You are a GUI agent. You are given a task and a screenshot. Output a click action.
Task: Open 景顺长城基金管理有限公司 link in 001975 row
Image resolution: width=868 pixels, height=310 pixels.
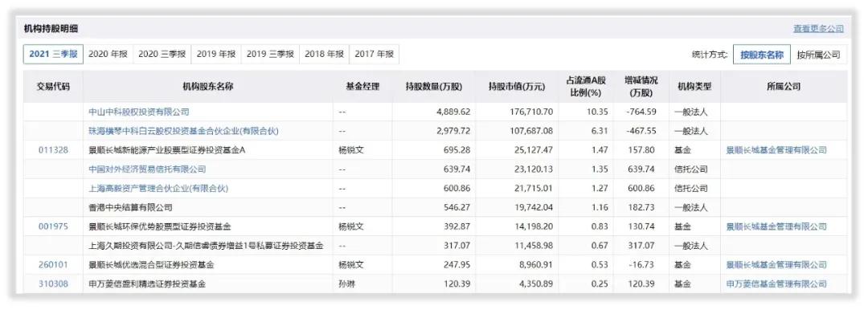pos(776,226)
